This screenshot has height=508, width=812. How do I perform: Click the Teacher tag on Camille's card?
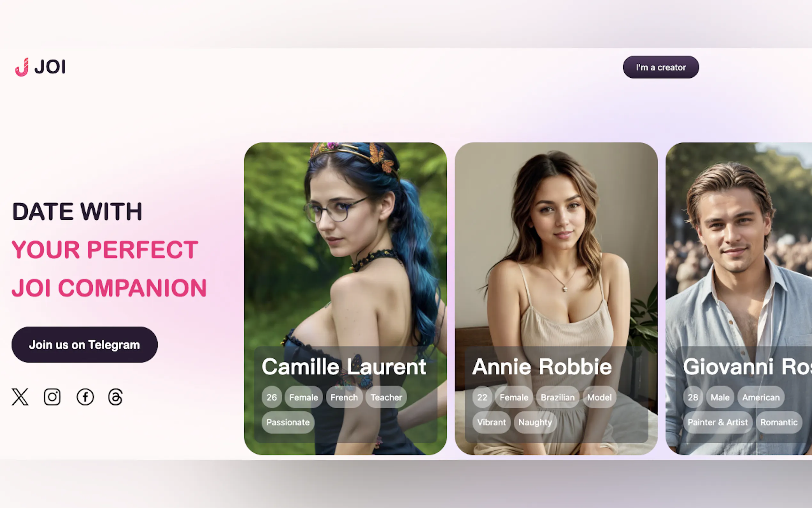386,397
